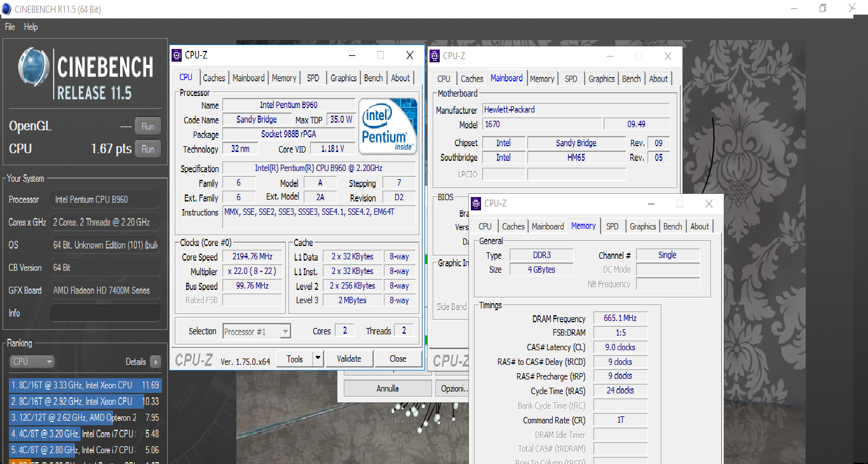Switch to Caches tab in Memory CPU-Z window
Image resolution: width=868 pixels, height=464 pixels.
pyautogui.click(x=513, y=226)
